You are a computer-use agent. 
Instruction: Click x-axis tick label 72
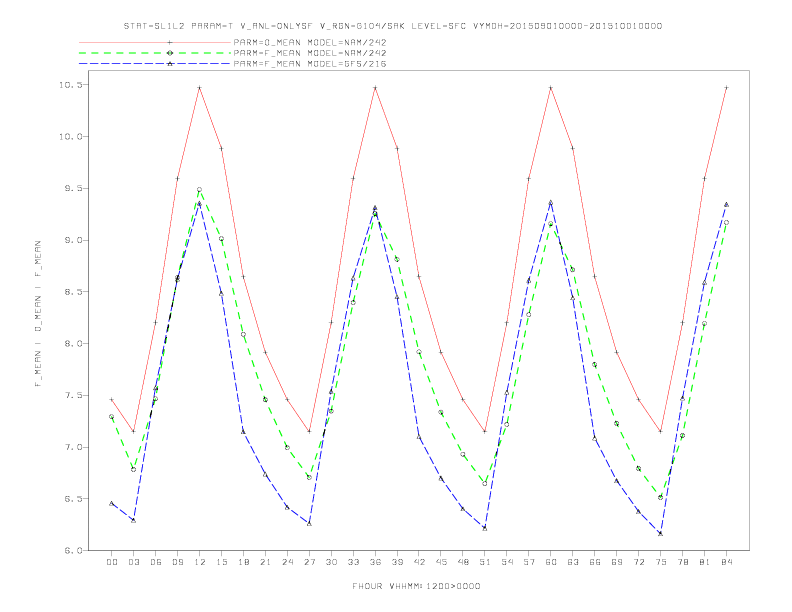pos(638,562)
